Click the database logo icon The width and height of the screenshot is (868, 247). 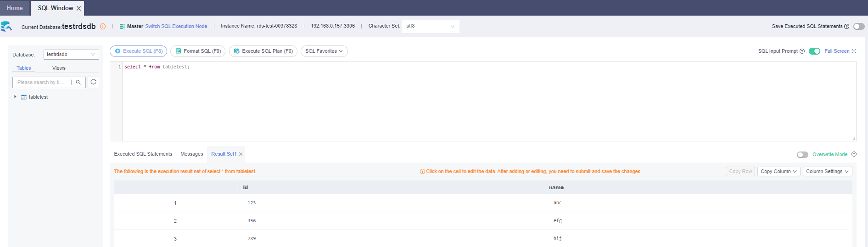(6, 27)
